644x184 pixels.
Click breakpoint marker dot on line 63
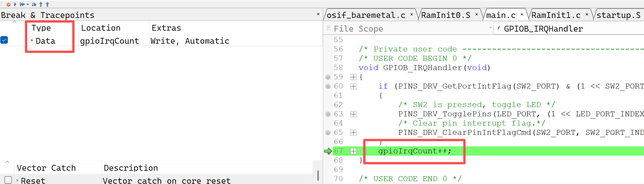point(328,114)
